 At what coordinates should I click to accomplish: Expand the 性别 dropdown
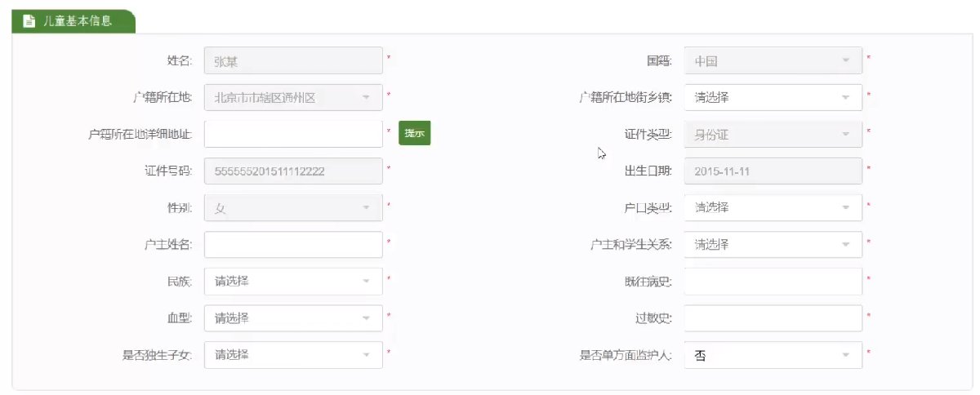[x=293, y=208]
